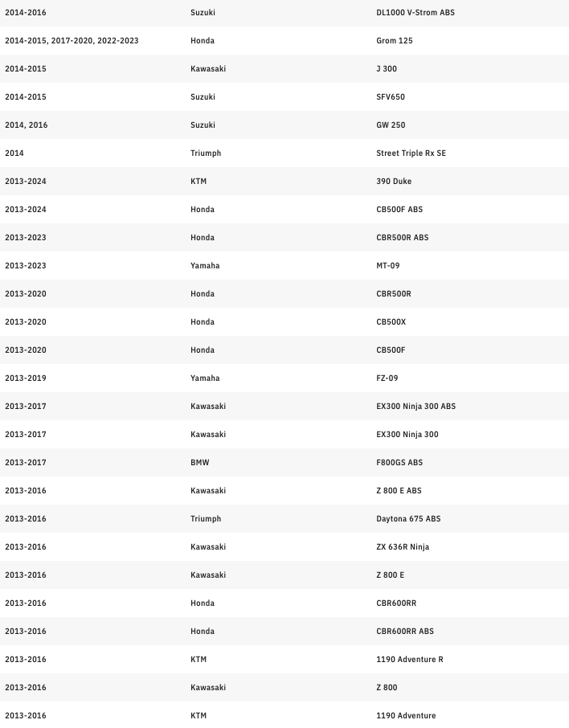The width and height of the screenshot is (569, 728).
Task: Select the 1190 Adventure R entry
Action: coord(409,660)
